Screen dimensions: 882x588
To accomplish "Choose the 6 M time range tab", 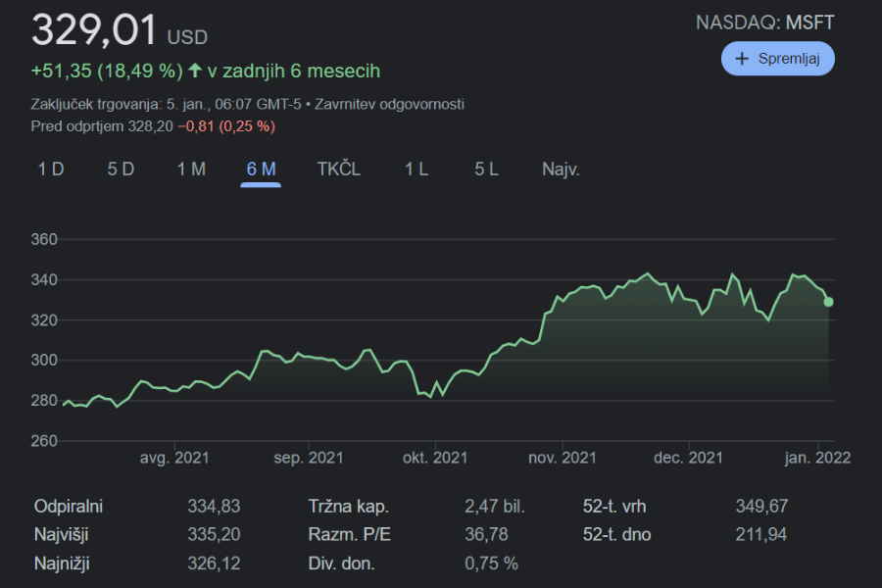I will (x=261, y=170).
